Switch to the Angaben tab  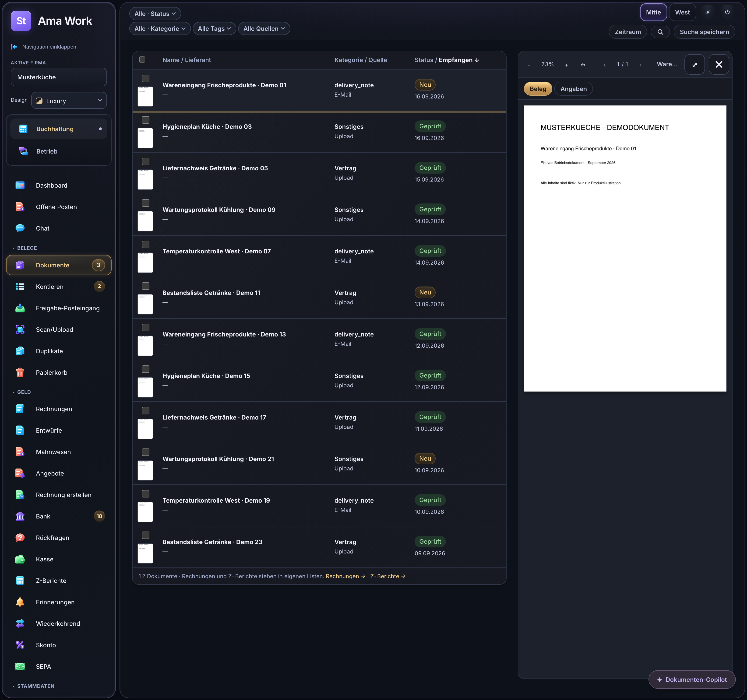point(573,89)
